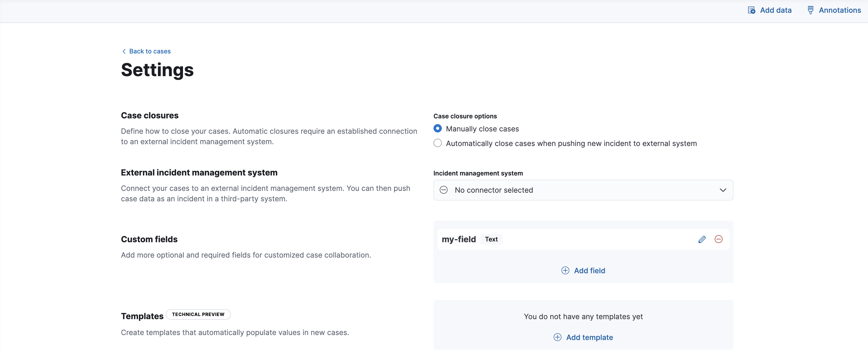Screen dimensions: 868x352
Task: Click the red minus icon to delete my-field
Action: coord(718,239)
